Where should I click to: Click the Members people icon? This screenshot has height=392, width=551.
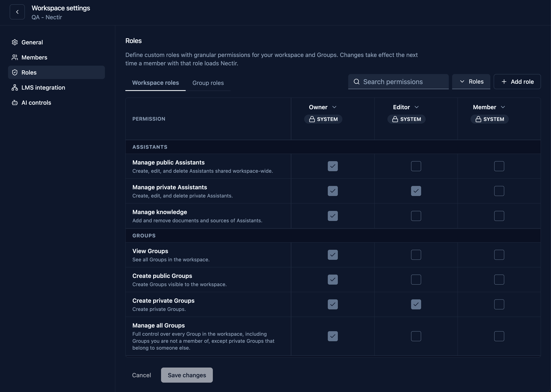15,57
